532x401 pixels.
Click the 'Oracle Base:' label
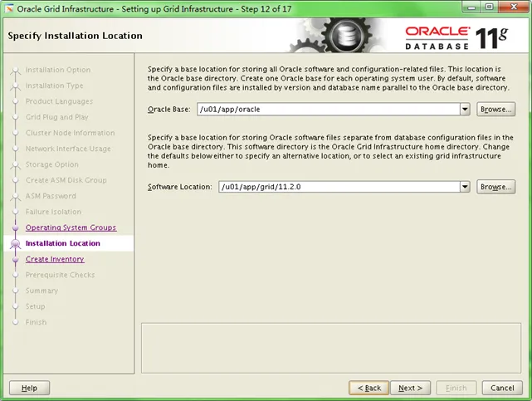click(169, 110)
